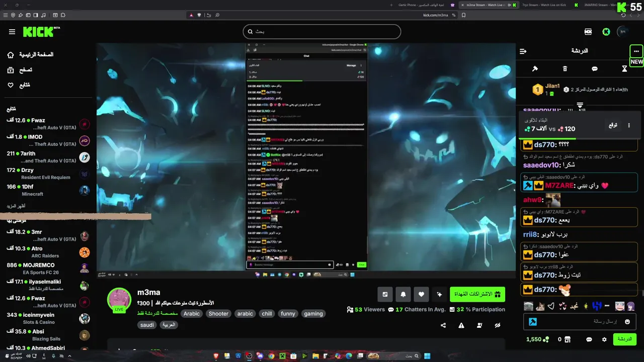The width and height of the screenshot is (644, 362).
Task: Click the hourglass slow mode icon
Action: 624,69
